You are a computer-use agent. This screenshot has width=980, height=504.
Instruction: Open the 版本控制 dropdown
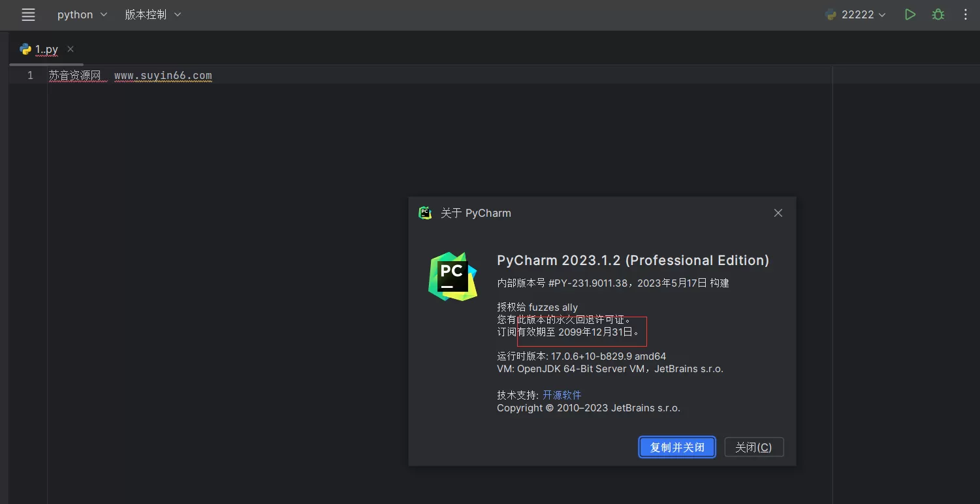[152, 14]
